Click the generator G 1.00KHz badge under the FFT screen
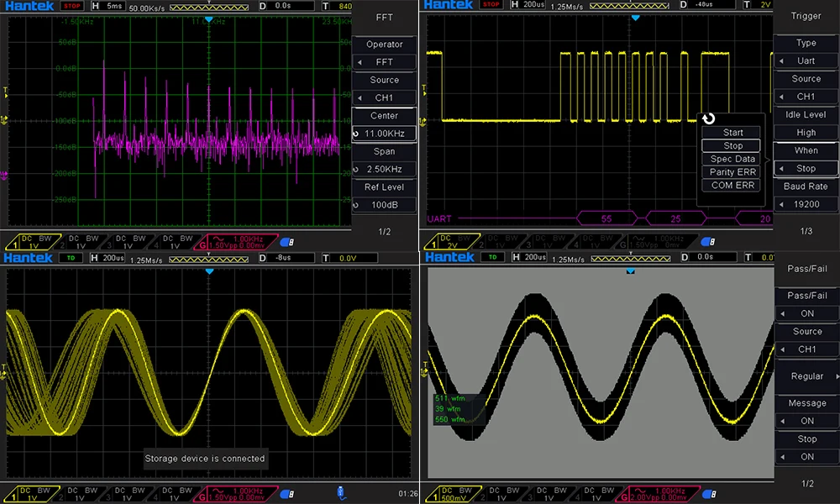 pyautogui.click(x=236, y=242)
